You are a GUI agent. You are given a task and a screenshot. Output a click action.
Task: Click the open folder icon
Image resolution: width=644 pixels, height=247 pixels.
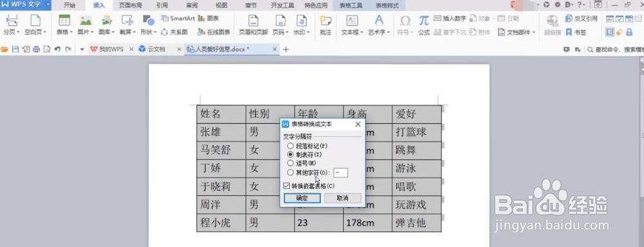[5, 50]
